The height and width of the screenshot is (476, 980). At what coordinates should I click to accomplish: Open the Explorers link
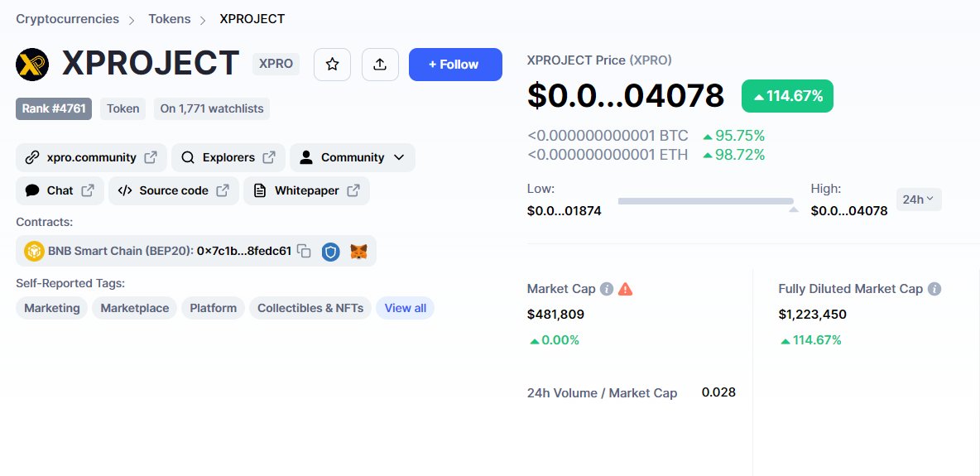click(x=228, y=157)
